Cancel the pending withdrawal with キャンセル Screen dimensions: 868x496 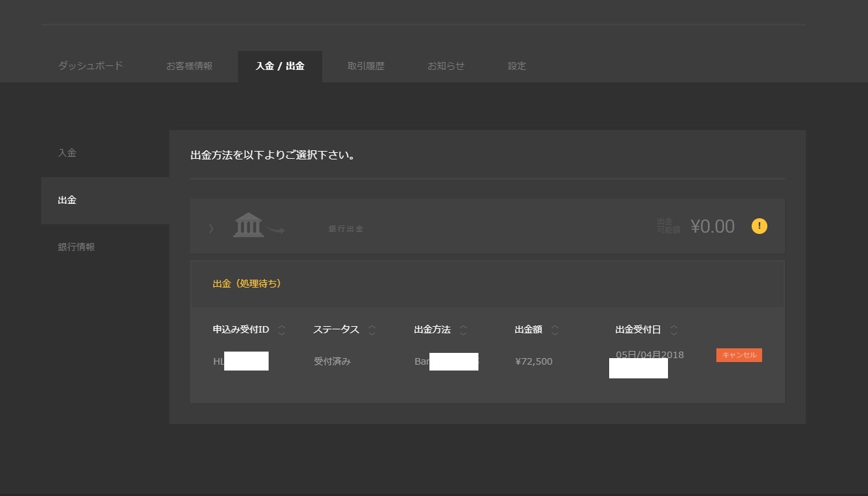(x=739, y=355)
